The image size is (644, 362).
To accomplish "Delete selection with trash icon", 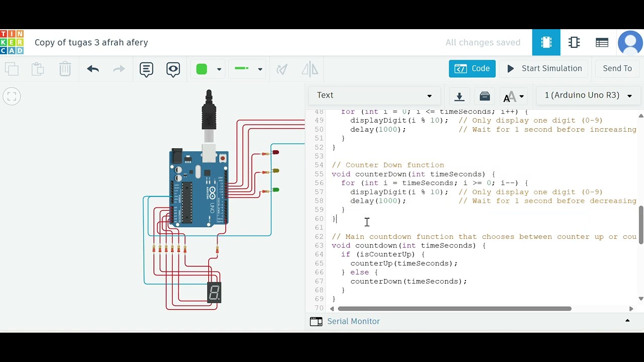I will 65,69.
